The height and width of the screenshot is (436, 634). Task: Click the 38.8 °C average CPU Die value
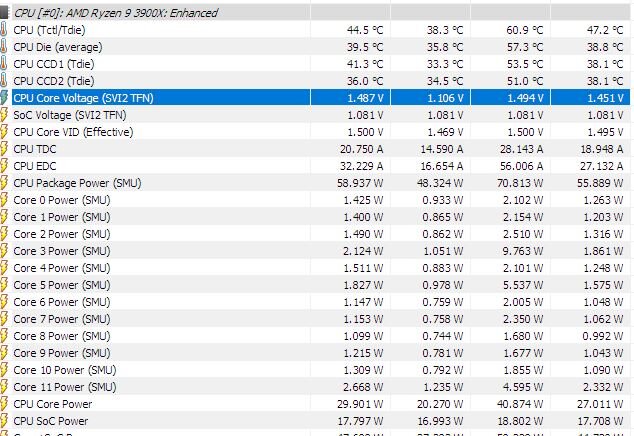[605, 47]
